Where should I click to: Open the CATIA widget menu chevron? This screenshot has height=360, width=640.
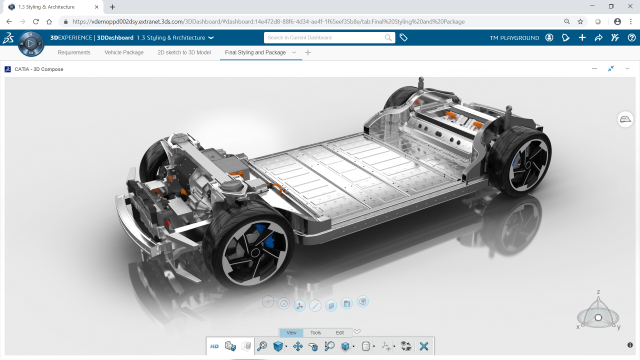pyautogui.click(x=627, y=69)
